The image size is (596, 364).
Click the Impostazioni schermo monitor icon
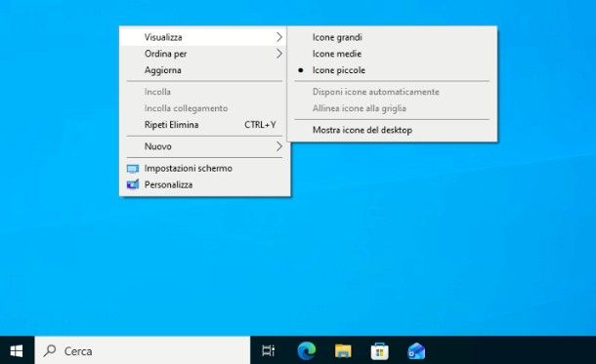(x=133, y=169)
